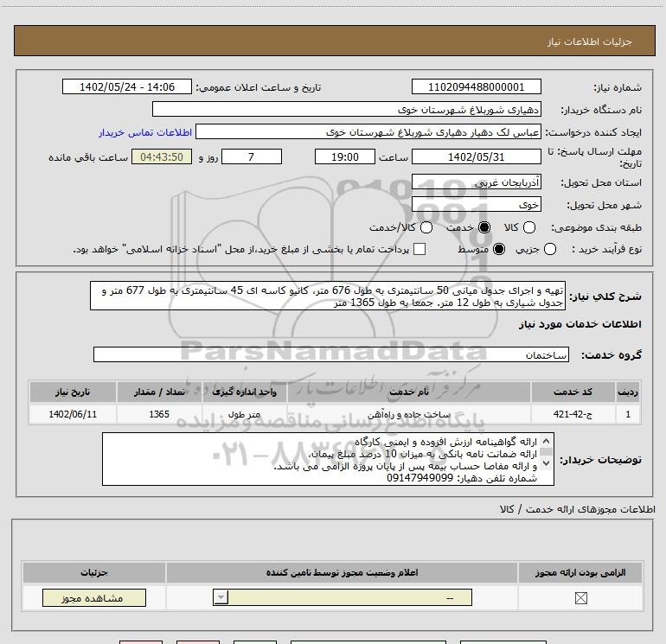Click the نام خدمت column header
This screenshot has height=644, width=666.
coord(408,392)
